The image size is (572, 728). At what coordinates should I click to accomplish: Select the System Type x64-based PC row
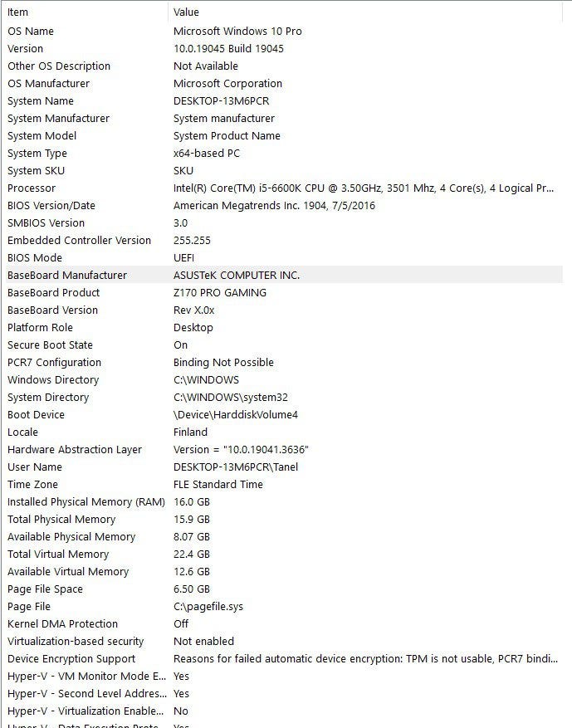284,154
